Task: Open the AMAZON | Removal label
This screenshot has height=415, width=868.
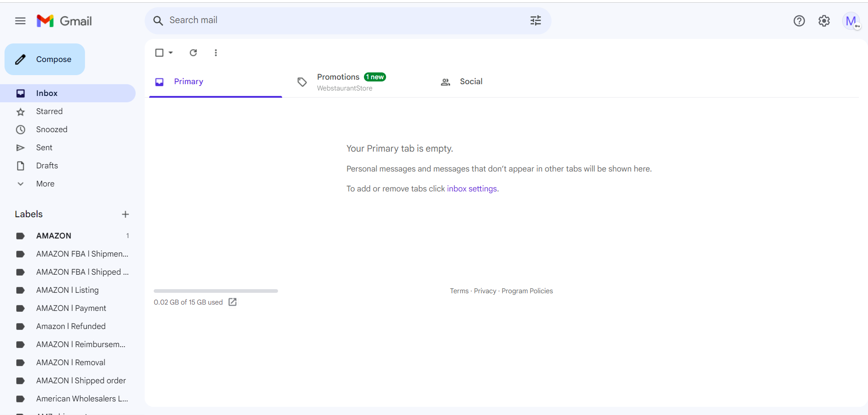Action: pos(68,363)
